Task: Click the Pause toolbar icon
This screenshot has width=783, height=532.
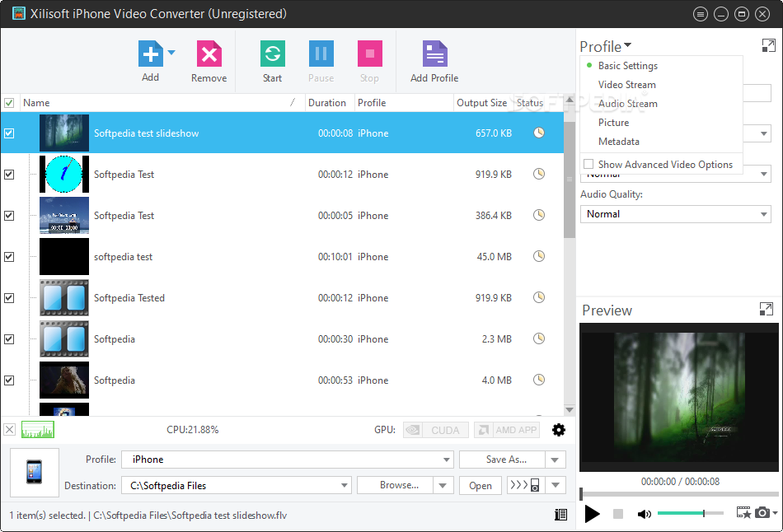Action: (x=321, y=54)
